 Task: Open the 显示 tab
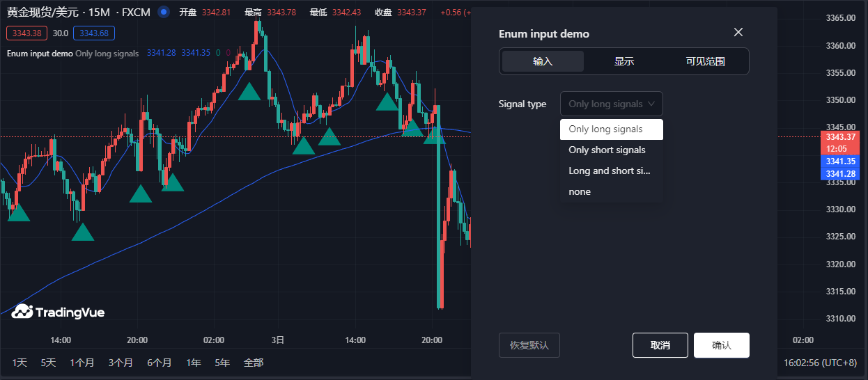coord(624,61)
